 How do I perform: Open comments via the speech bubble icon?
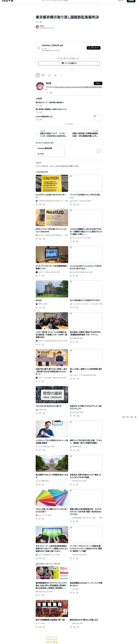click(49, 75)
